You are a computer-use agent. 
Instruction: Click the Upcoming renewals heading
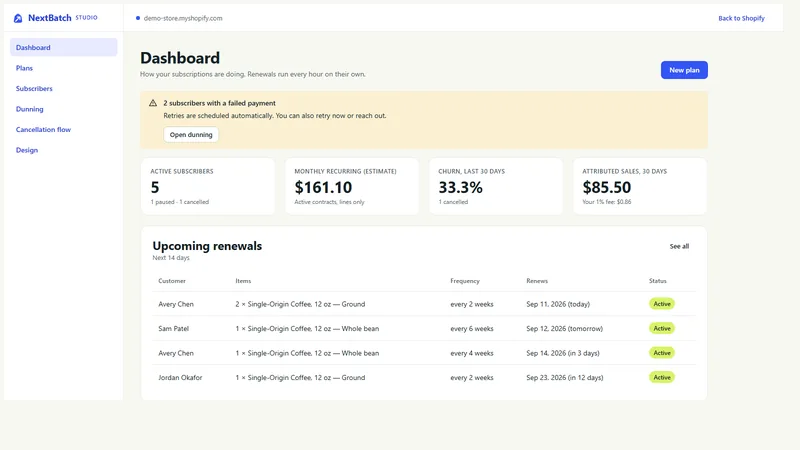pyautogui.click(x=207, y=246)
